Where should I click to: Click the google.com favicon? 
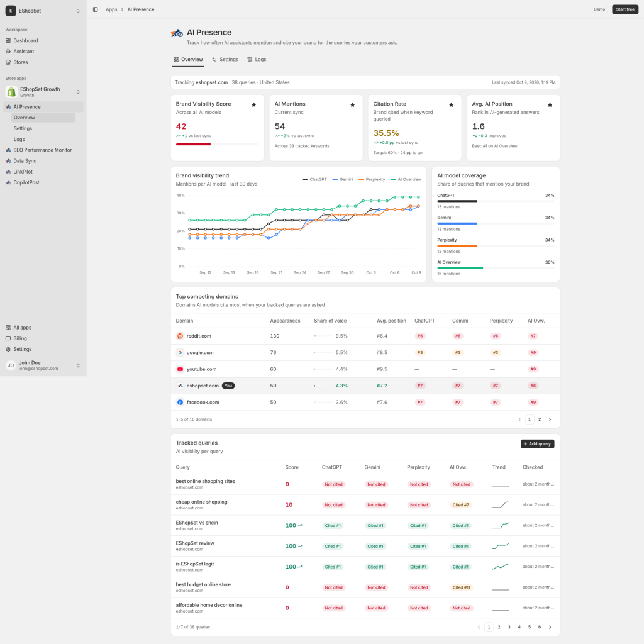(180, 352)
